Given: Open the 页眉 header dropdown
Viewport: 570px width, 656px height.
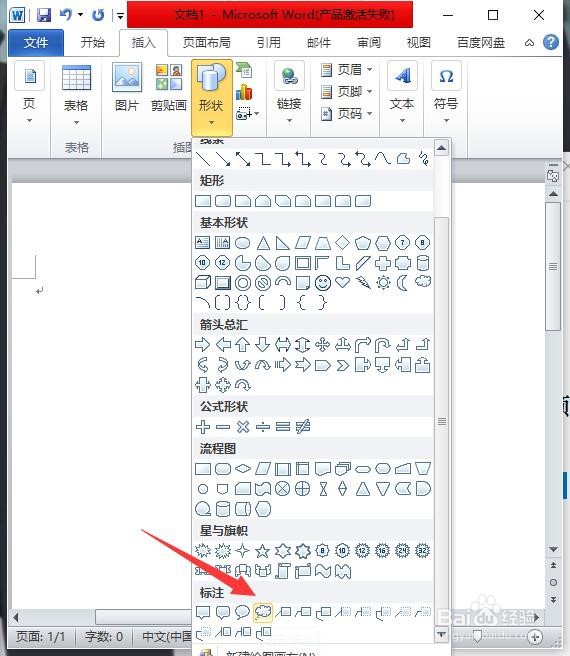Looking at the screenshot, I should [x=346, y=69].
